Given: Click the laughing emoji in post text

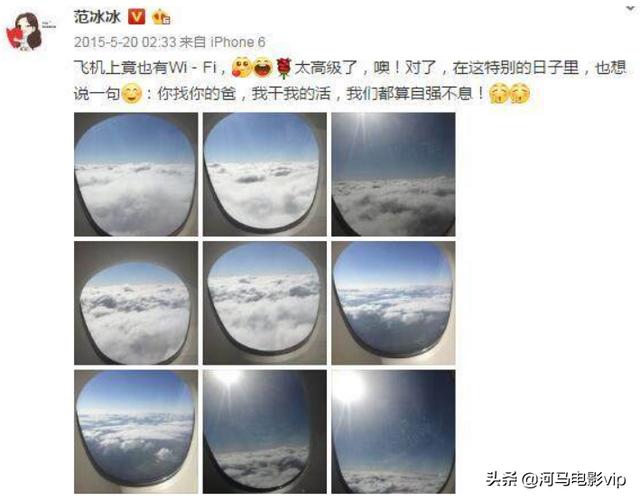Looking at the screenshot, I should pyautogui.click(x=264, y=68).
